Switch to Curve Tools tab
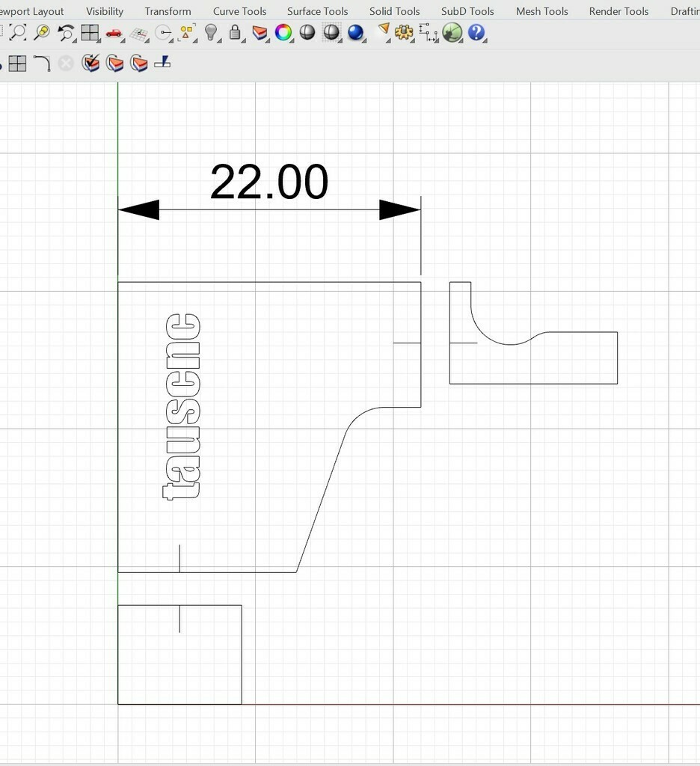This screenshot has width=700, height=766. 239,11
